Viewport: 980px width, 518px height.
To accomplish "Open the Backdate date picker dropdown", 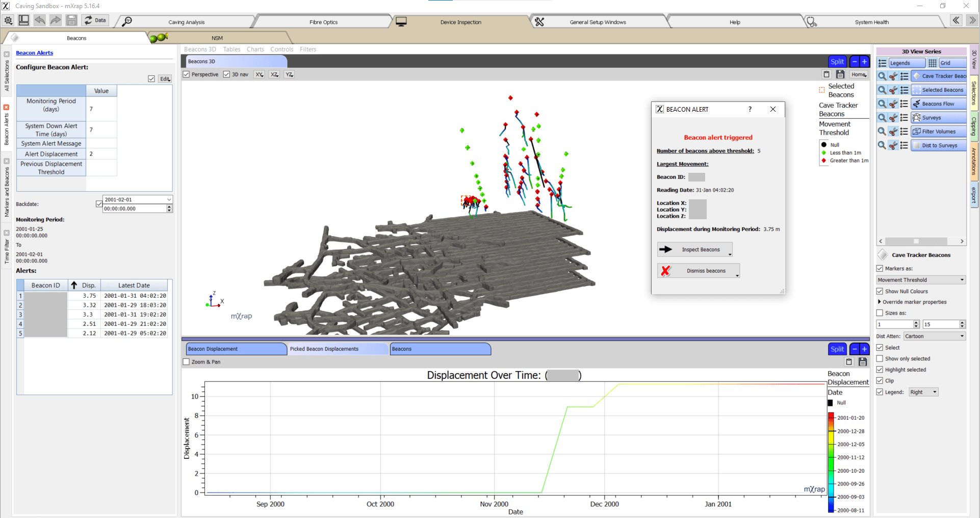I will pos(168,199).
